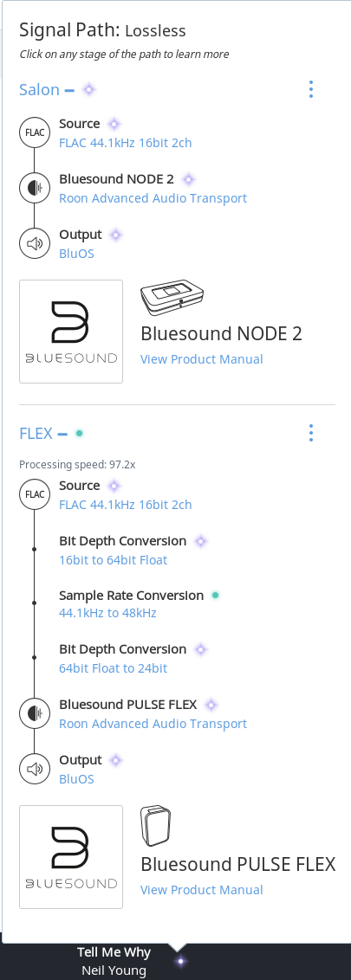
Task: Select the 64bit Float to 24bit stage
Action: coord(114,668)
